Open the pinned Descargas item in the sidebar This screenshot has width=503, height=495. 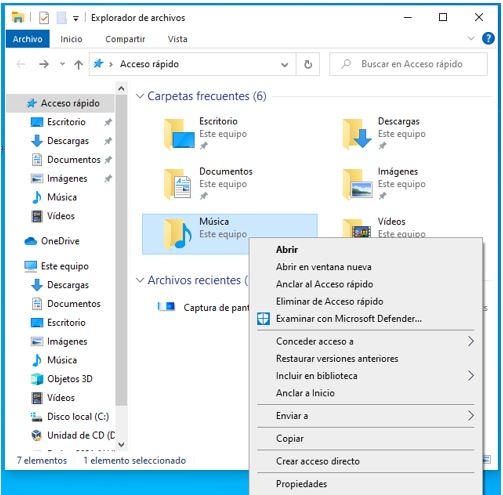pyautogui.click(x=68, y=141)
